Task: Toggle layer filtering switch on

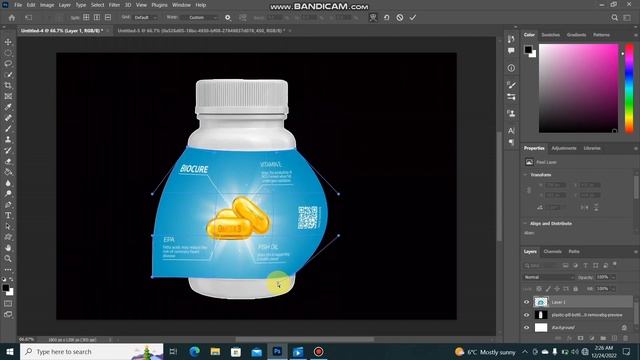Action: tap(615, 264)
